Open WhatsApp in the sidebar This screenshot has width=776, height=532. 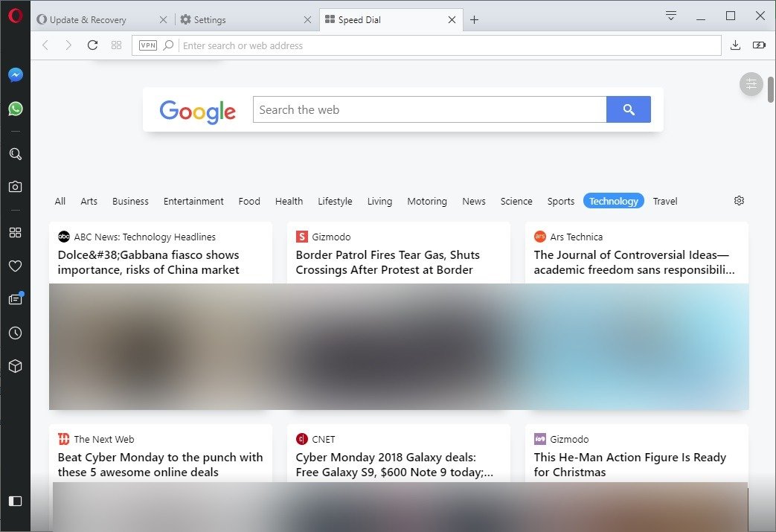(x=16, y=109)
